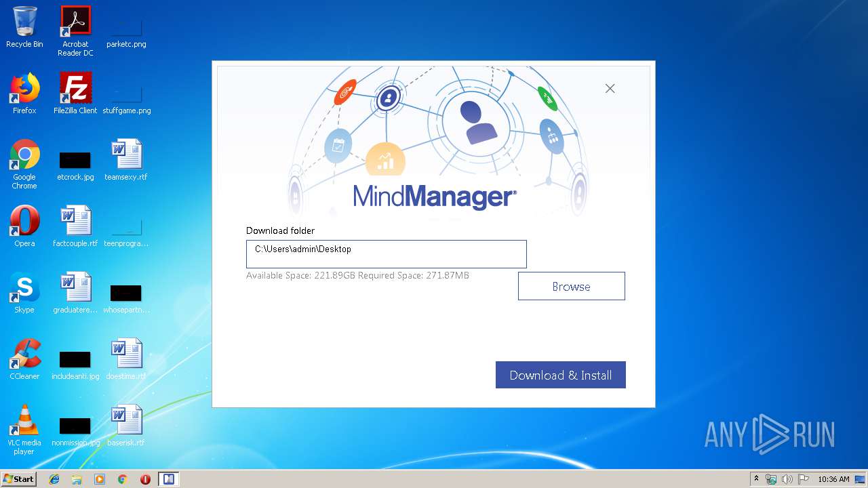The image size is (868, 488).
Task: Open the Recycle Bin desktop icon
Action: coord(24,28)
